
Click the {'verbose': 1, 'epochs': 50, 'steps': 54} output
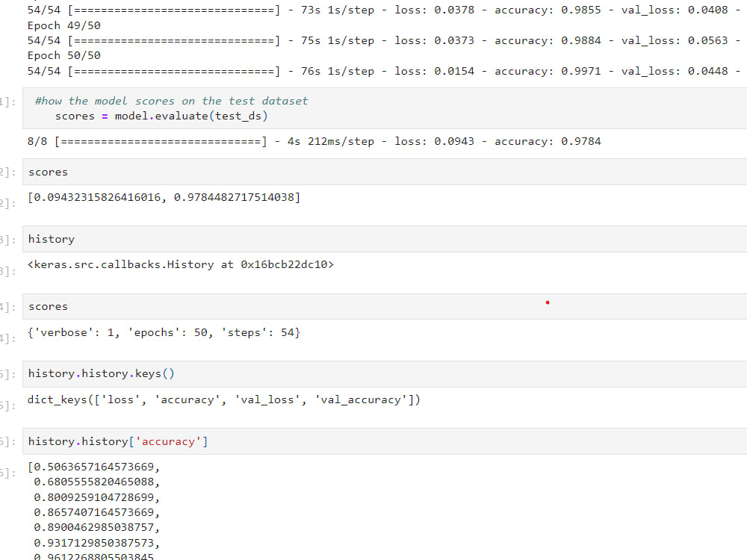pos(164,332)
